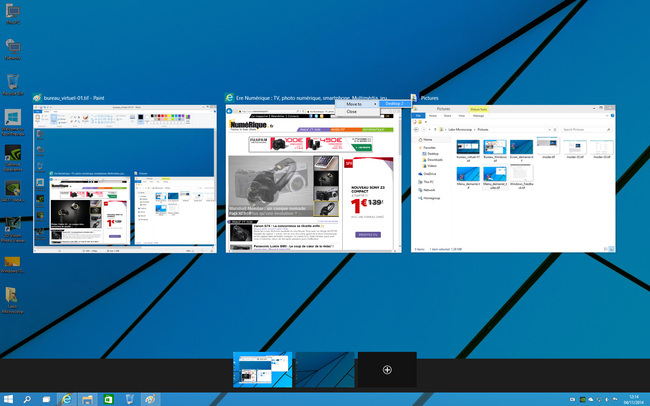Switch to the second, empty virtual desktop thumbnail
The width and height of the screenshot is (650, 406).
click(325, 370)
